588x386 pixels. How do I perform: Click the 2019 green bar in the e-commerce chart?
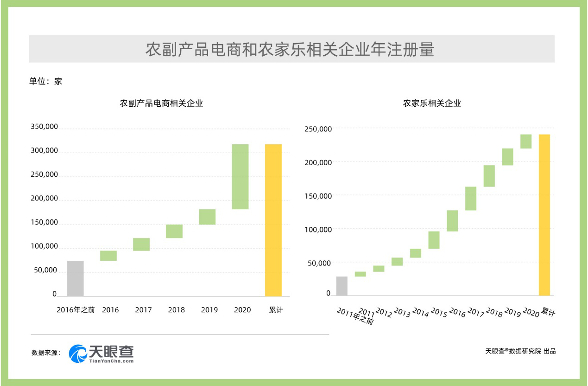[x=207, y=217]
